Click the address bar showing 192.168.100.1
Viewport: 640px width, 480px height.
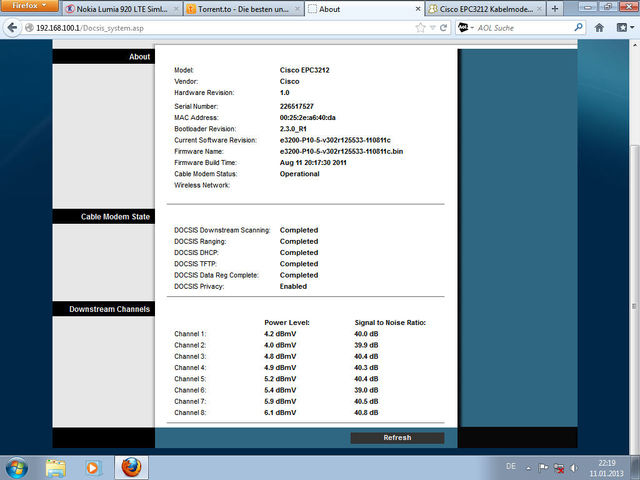click(x=200, y=28)
